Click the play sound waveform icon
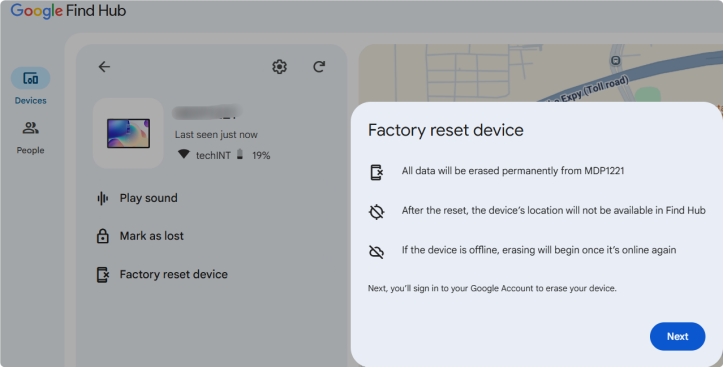The width and height of the screenshot is (724, 368). [103, 198]
